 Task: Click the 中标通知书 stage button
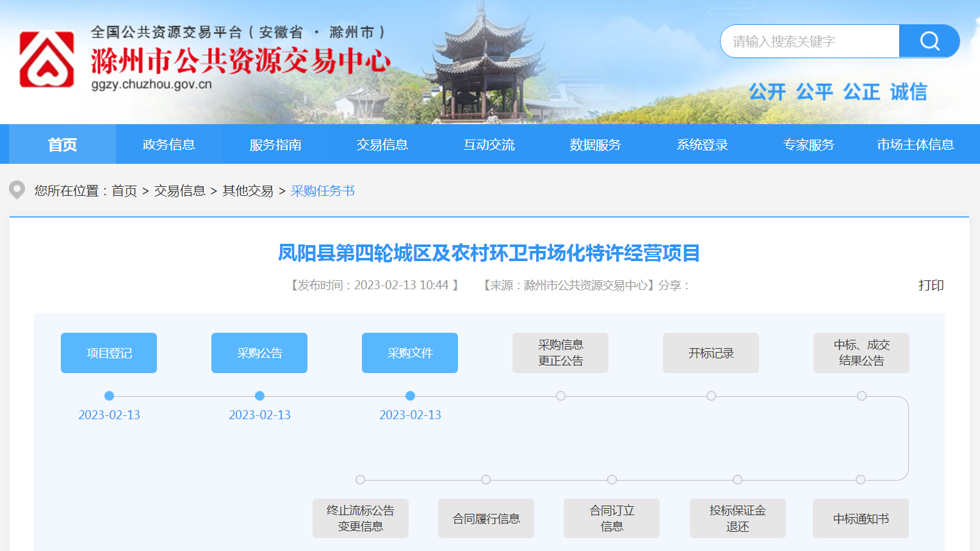[x=861, y=518]
